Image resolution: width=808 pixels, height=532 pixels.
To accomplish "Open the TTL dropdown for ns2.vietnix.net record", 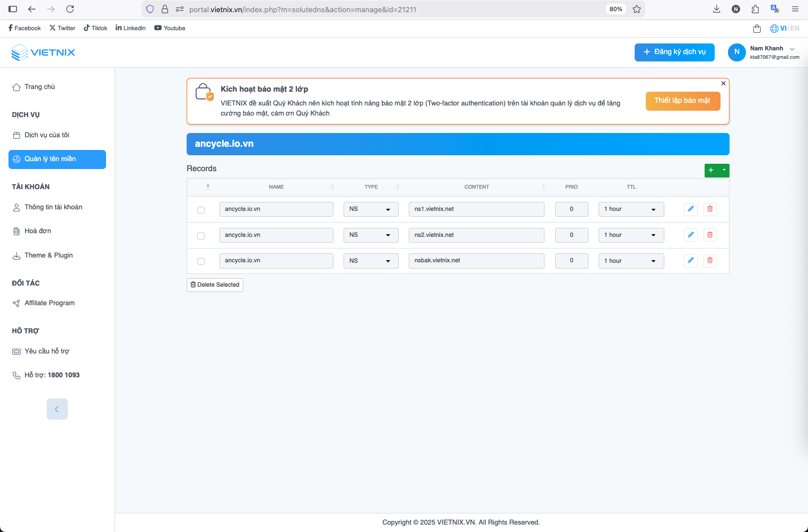I will coord(631,235).
